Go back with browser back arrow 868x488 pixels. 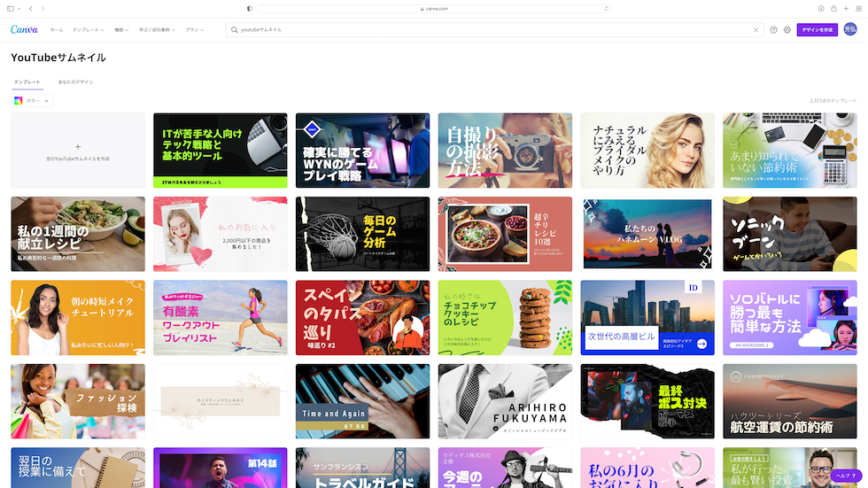click(x=31, y=8)
